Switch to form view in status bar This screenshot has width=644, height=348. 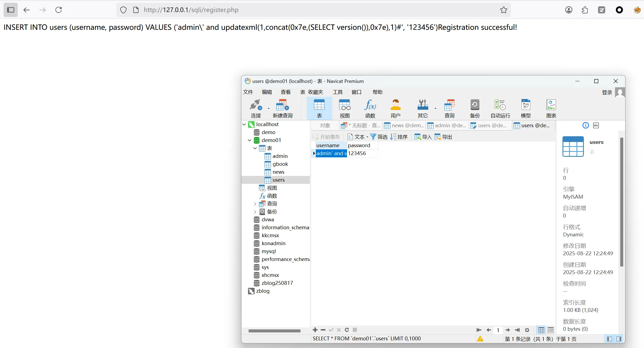[551, 330]
